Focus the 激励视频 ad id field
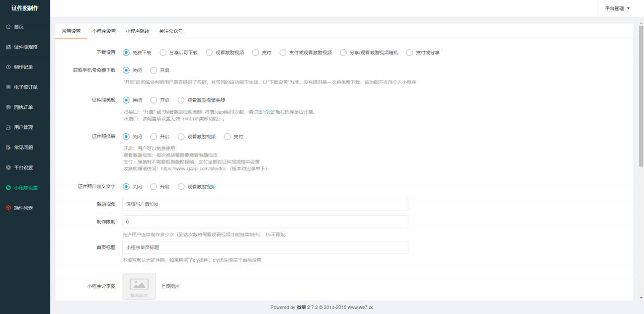The height and width of the screenshot is (314, 644). 265,204
